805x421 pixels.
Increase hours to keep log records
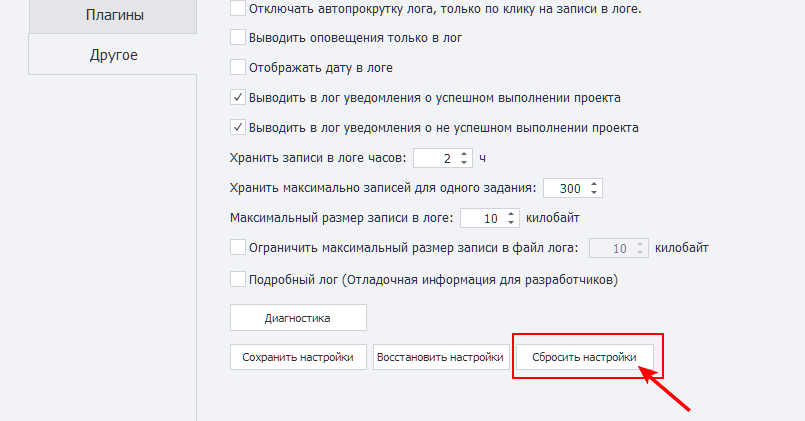pos(464,154)
